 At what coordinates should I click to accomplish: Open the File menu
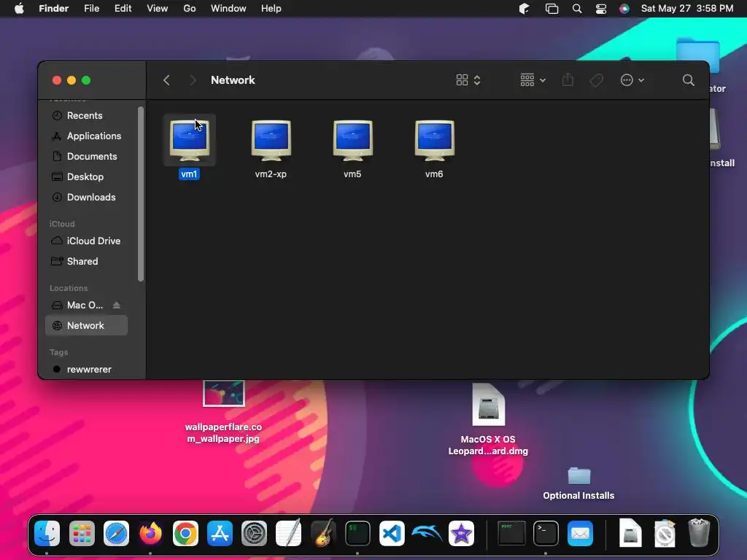[91, 9]
